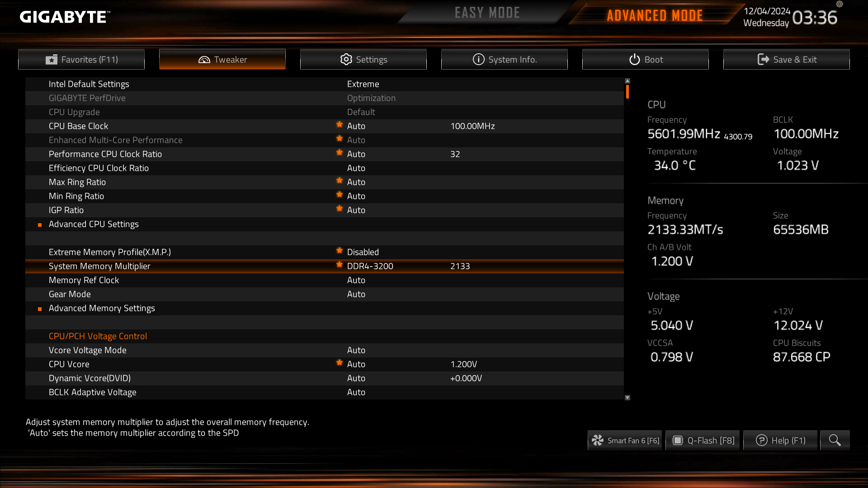Change Gear Mode Auto setting
The image size is (868, 488).
point(356,294)
